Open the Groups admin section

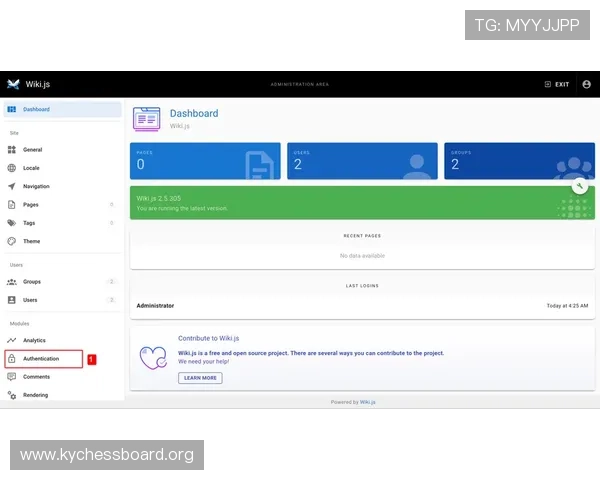click(32, 282)
